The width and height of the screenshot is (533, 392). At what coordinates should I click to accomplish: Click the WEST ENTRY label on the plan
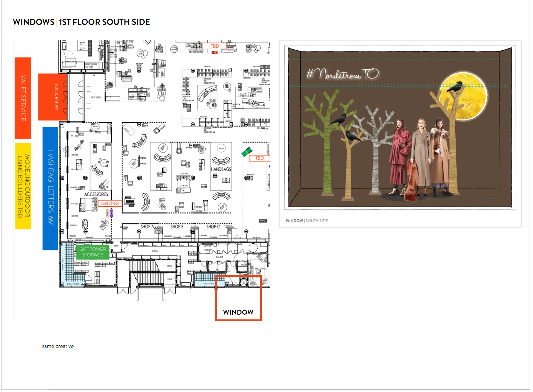96,98
